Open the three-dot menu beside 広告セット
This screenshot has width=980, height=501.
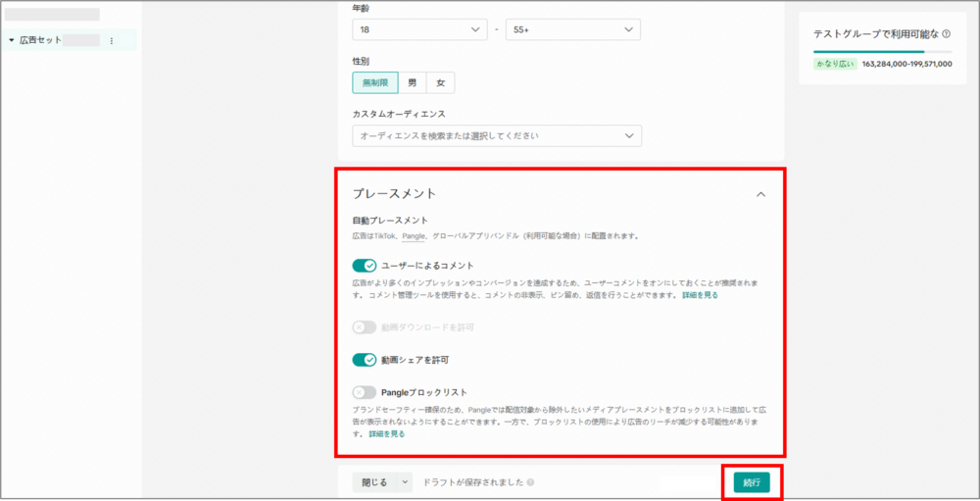point(111,41)
